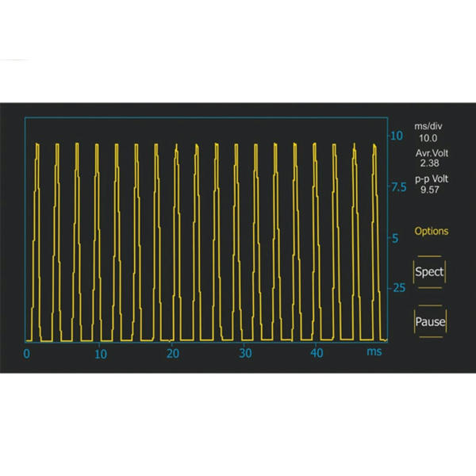Click the 5 volt vertical axis tick
476x476 pixels.
point(395,238)
